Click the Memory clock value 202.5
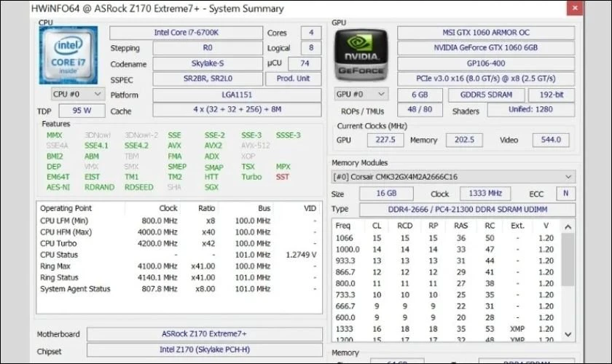The height and width of the screenshot is (364, 612). tap(464, 140)
